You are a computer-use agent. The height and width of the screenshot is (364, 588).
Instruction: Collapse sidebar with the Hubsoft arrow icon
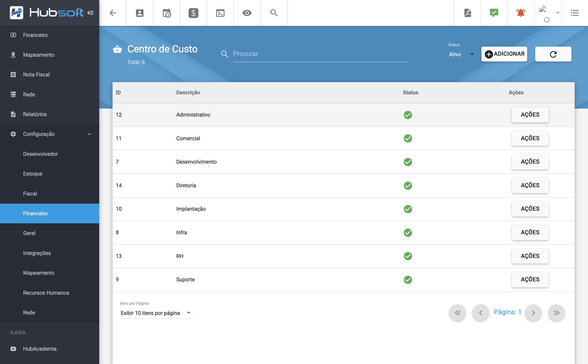[x=90, y=13]
